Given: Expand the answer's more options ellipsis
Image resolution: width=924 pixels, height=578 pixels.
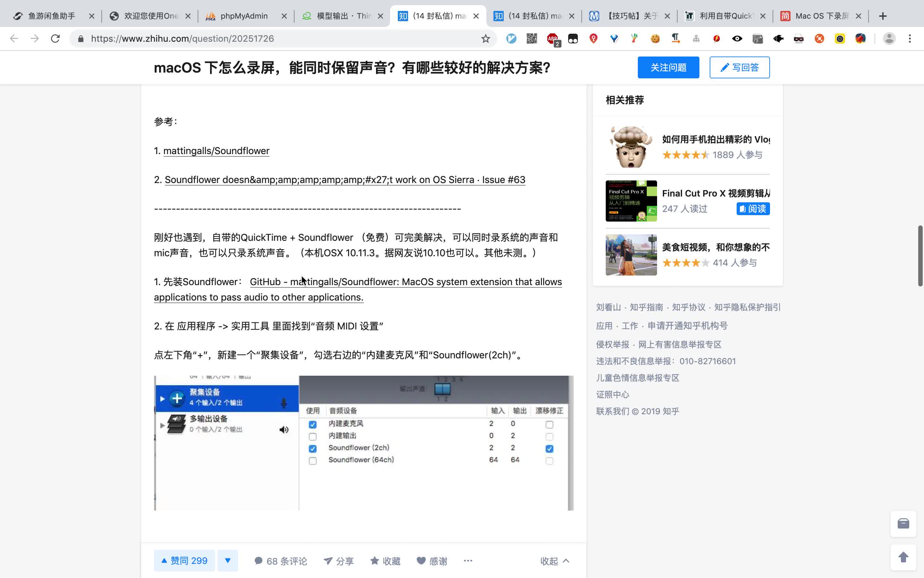Looking at the screenshot, I should pos(468,561).
